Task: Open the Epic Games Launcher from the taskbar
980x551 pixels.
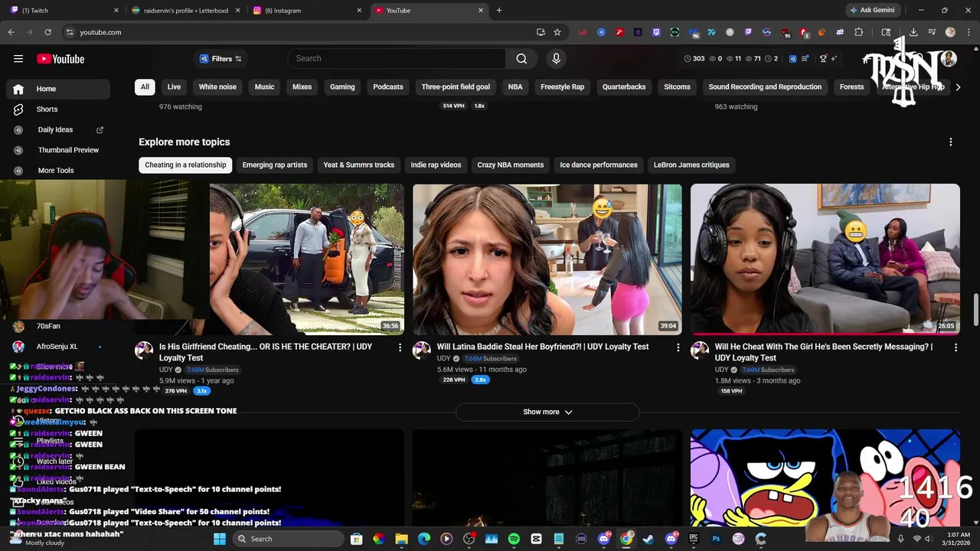Action: (694, 539)
